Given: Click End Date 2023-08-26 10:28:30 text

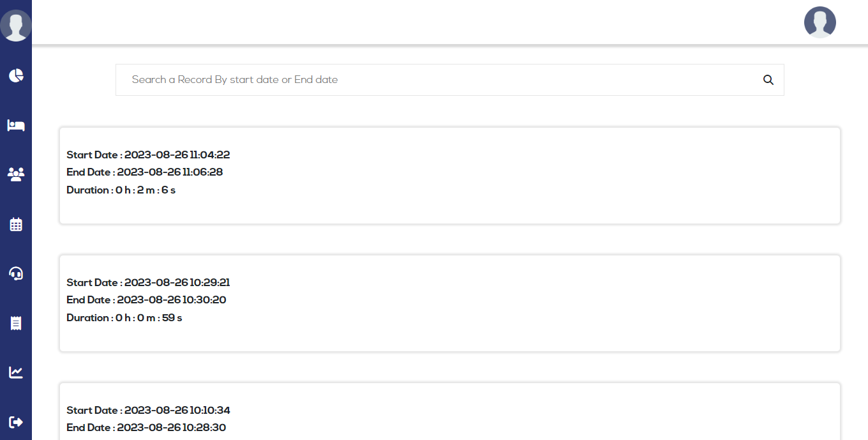Looking at the screenshot, I should (x=146, y=427).
